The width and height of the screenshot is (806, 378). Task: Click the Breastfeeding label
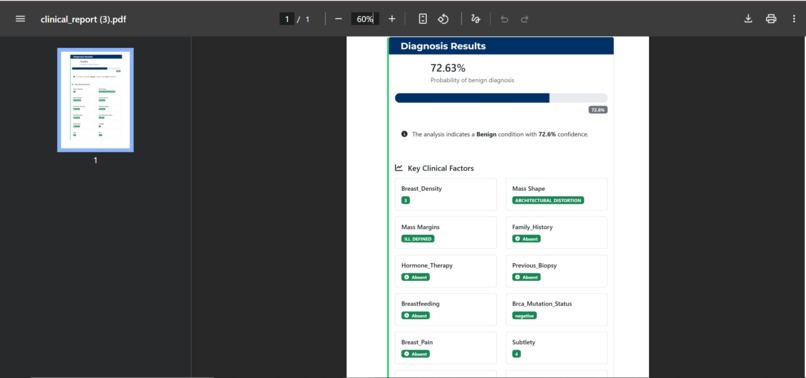tap(420, 303)
